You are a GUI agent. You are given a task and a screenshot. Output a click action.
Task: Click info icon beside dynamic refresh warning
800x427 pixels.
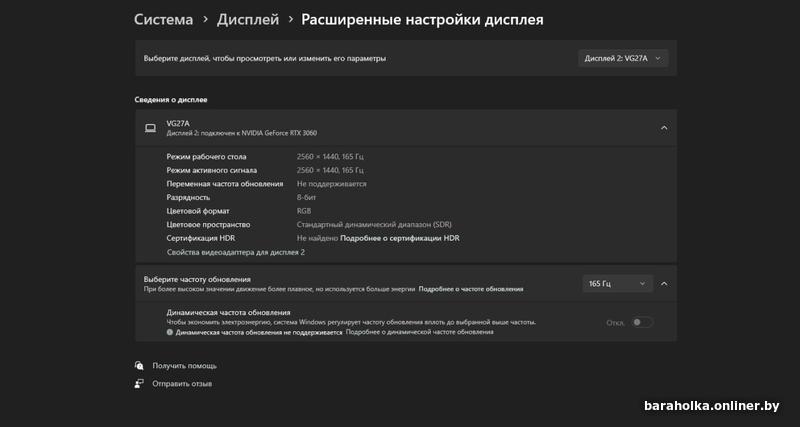170,332
